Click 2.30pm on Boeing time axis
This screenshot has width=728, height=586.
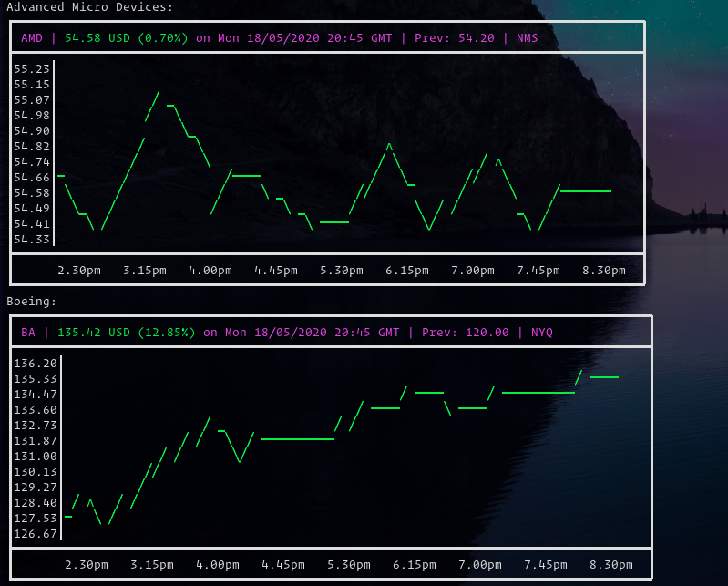87,565
